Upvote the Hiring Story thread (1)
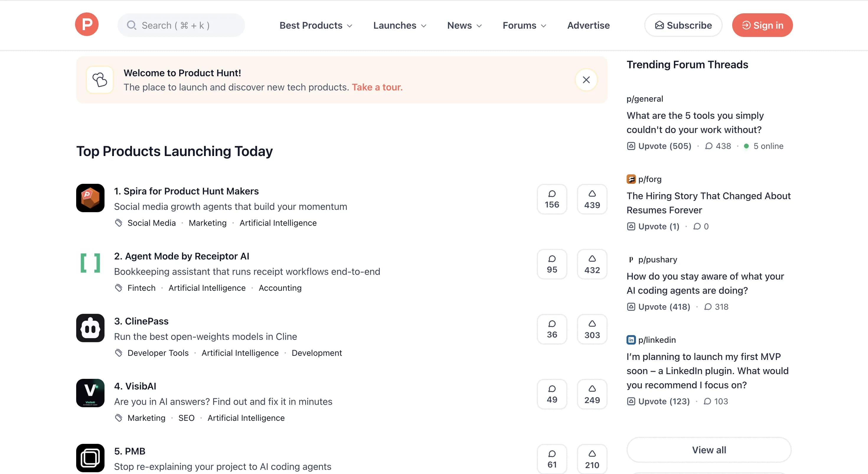 tap(653, 226)
